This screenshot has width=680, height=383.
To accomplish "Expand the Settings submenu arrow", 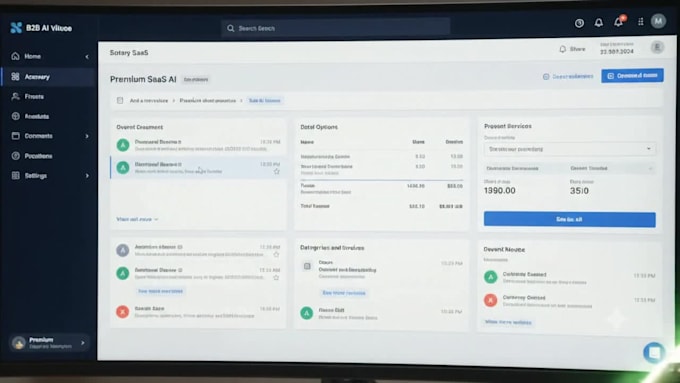I will pyautogui.click(x=87, y=176).
